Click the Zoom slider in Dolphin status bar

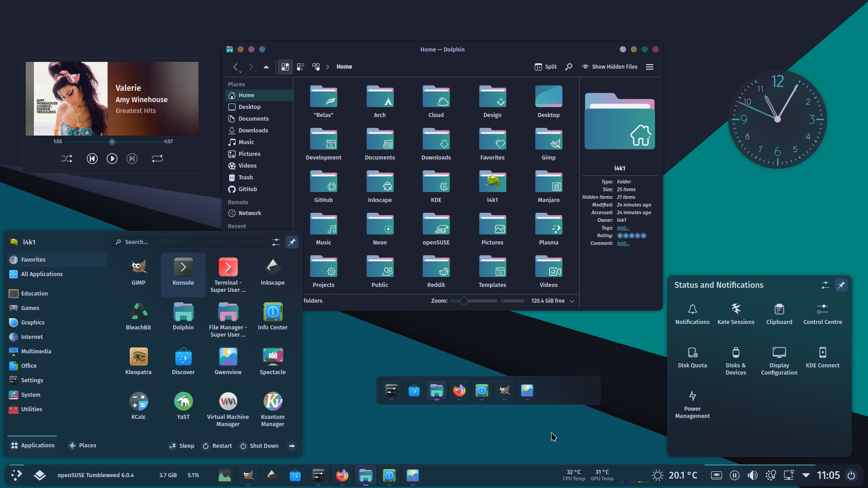[473, 301]
